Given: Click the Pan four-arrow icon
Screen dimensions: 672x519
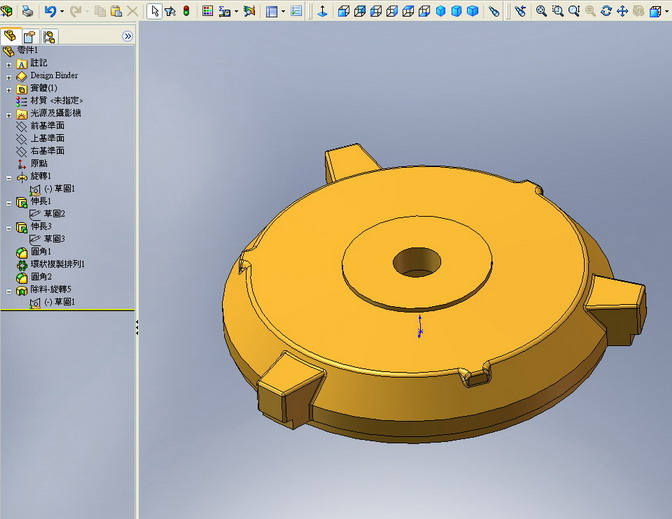Looking at the screenshot, I should click(x=622, y=11).
